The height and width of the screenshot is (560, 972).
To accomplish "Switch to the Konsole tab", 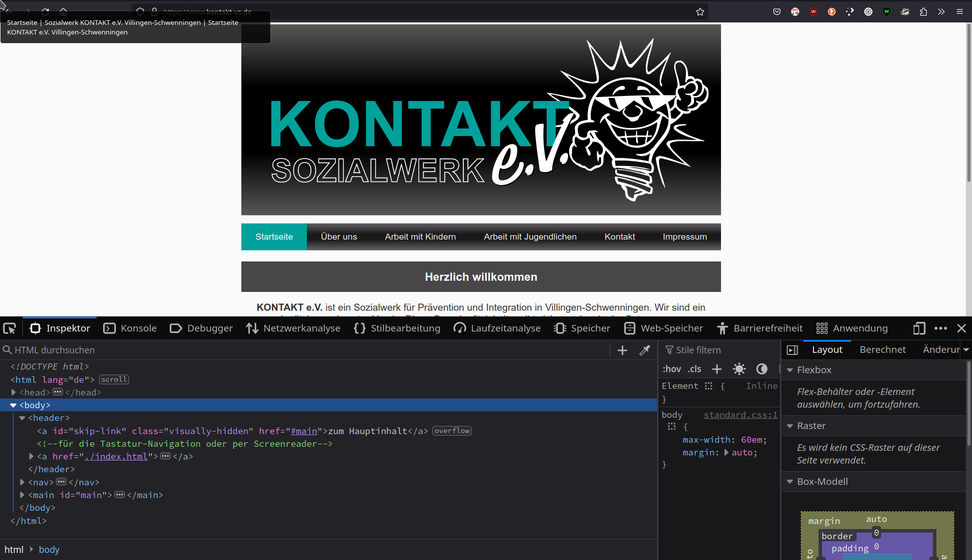I will [x=130, y=328].
